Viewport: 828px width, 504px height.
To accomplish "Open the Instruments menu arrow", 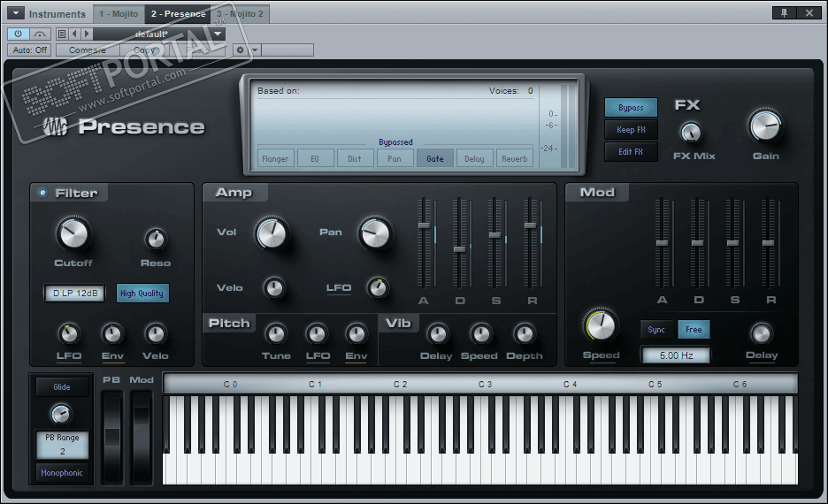I will pos(15,13).
